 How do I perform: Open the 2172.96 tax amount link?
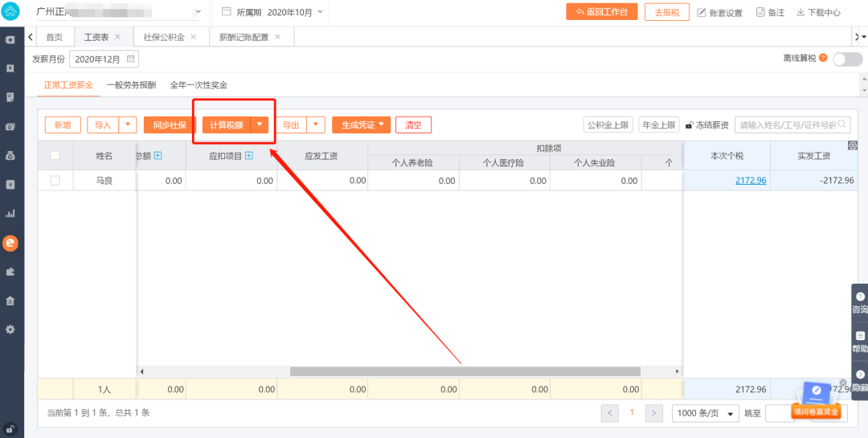[751, 181]
